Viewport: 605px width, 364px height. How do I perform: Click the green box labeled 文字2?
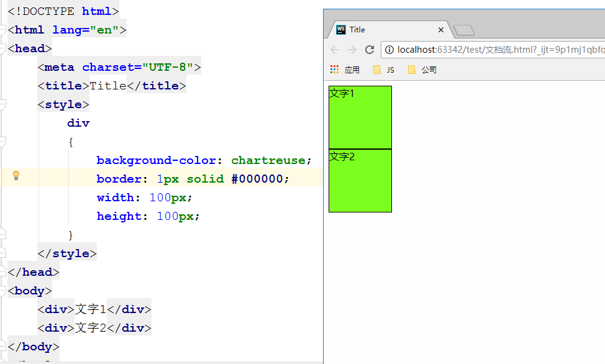(360, 181)
